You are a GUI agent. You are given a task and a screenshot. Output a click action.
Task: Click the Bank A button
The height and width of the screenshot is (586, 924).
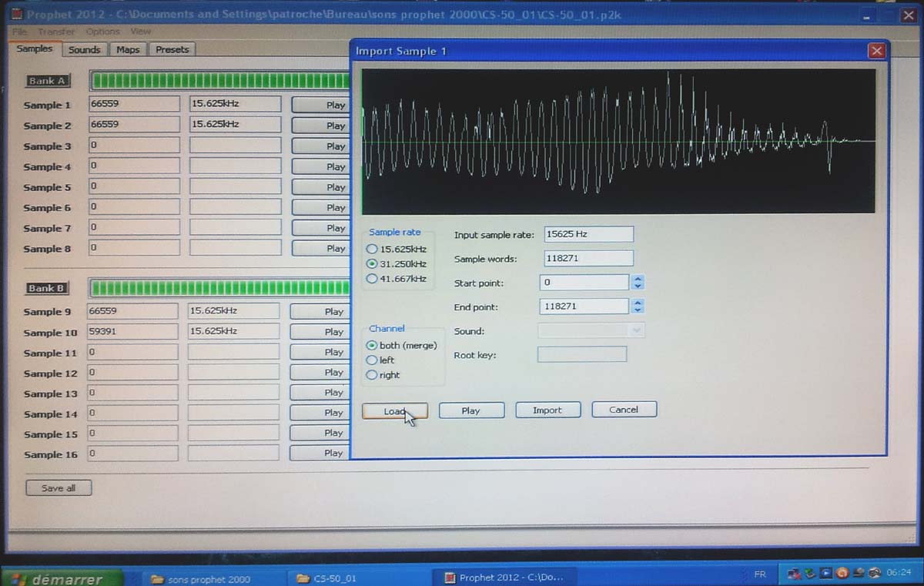tap(47, 80)
